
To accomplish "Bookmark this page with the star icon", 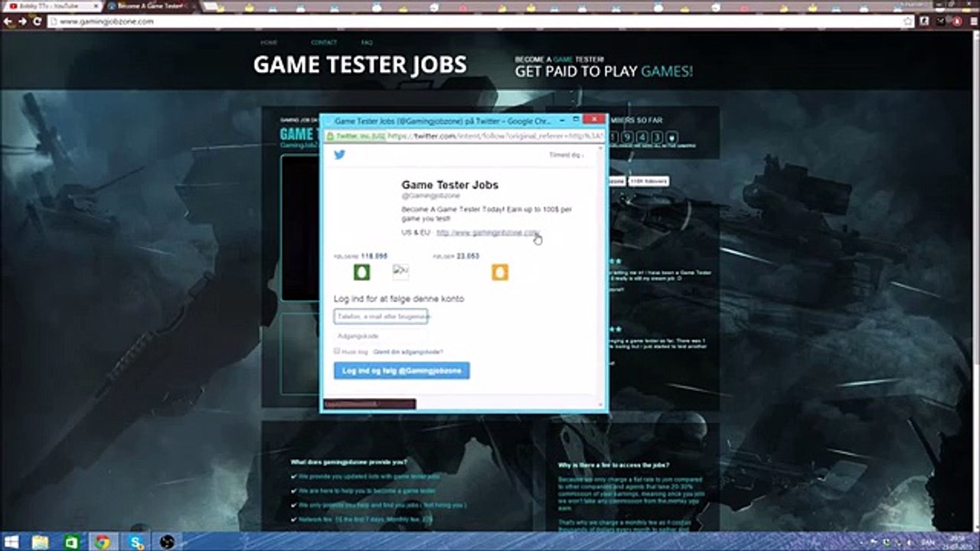I will [x=908, y=21].
